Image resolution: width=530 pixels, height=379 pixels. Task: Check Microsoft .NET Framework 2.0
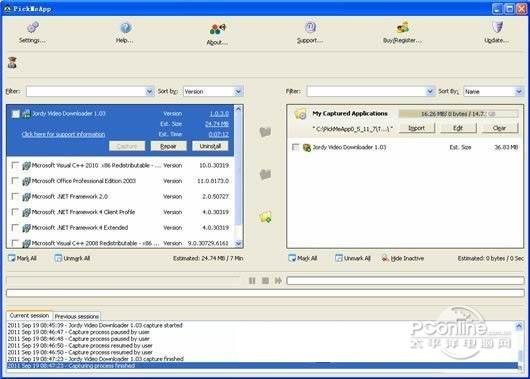coord(15,196)
